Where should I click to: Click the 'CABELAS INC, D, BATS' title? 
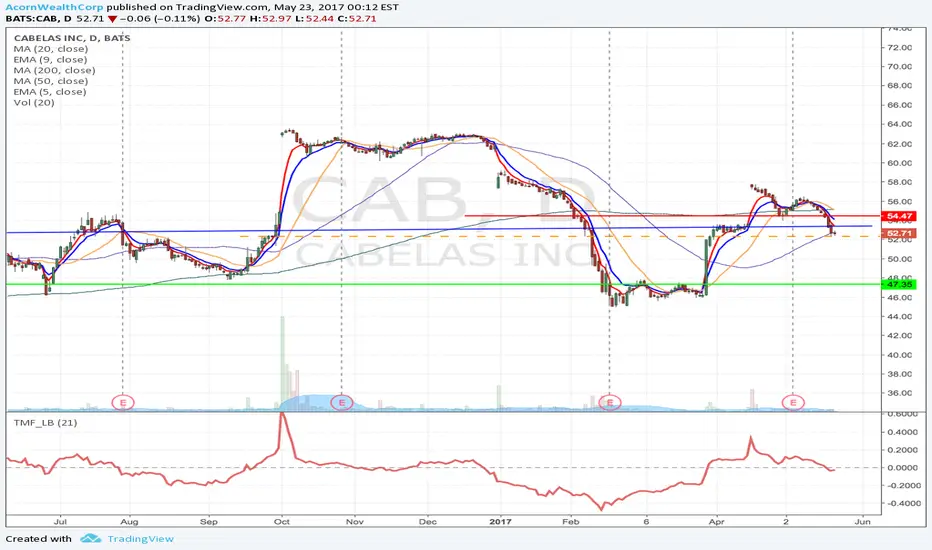pos(72,38)
